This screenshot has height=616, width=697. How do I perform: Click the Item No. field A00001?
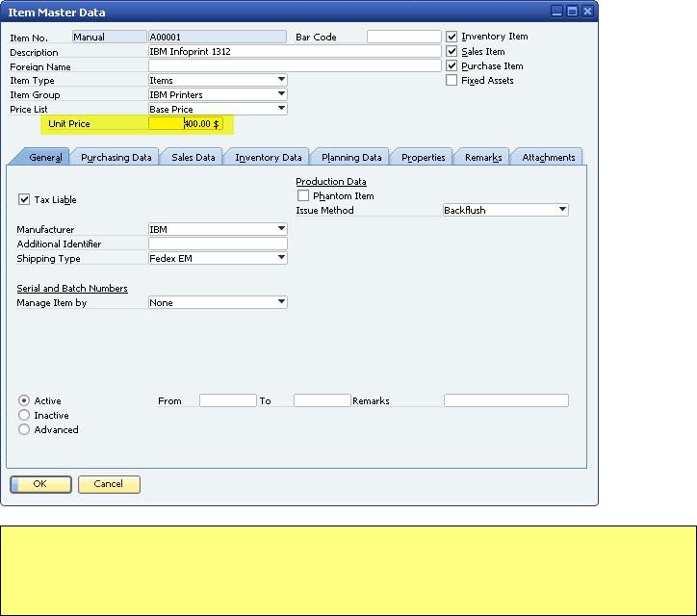[218, 37]
